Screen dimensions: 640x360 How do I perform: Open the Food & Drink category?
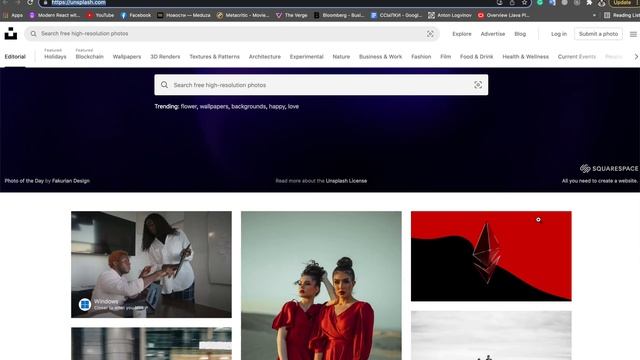pyautogui.click(x=476, y=57)
